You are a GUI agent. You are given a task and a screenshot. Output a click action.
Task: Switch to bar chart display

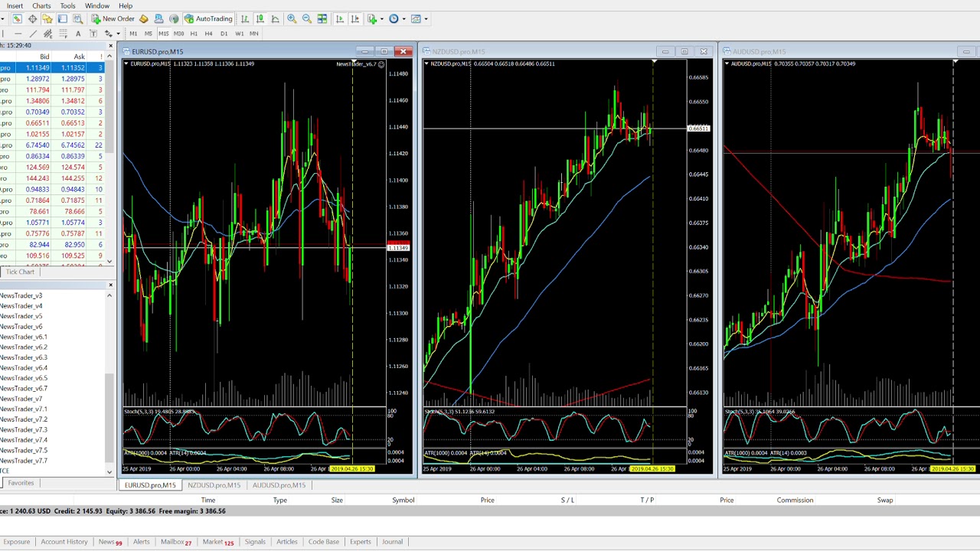(245, 18)
